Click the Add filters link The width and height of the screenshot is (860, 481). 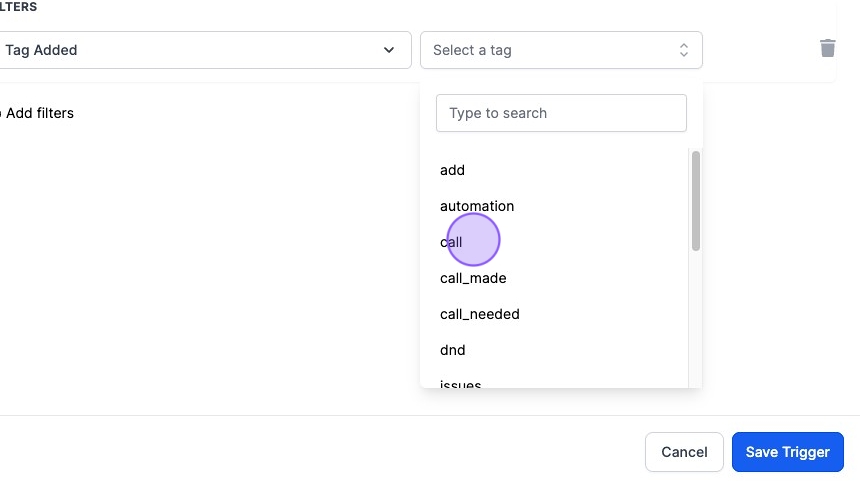(40, 113)
